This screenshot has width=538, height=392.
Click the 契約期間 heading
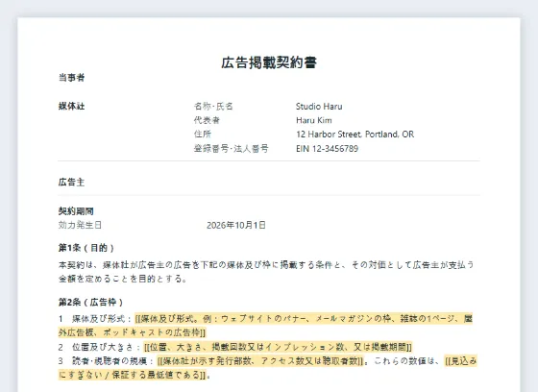(x=76, y=211)
